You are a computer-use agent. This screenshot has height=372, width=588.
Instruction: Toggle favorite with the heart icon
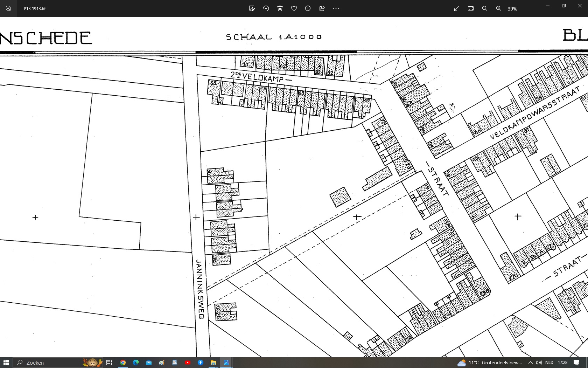tap(294, 8)
